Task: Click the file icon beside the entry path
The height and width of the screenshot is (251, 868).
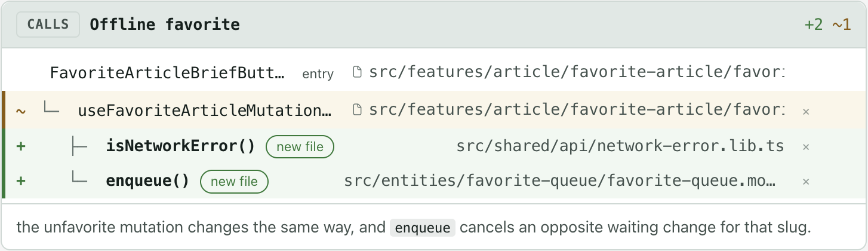Action: [x=358, y=74]
